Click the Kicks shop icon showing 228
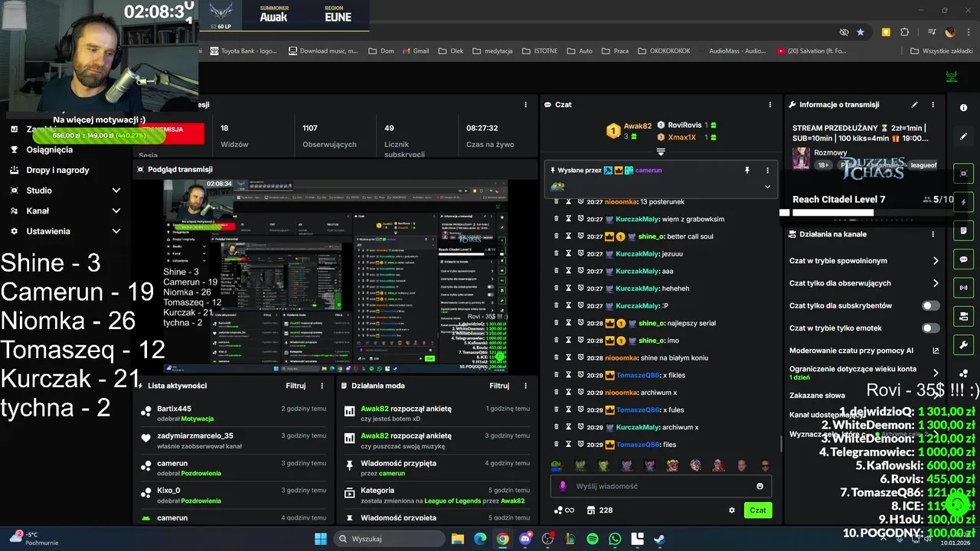The height and width of the screenshot is (551, 980). coord(599,510)
